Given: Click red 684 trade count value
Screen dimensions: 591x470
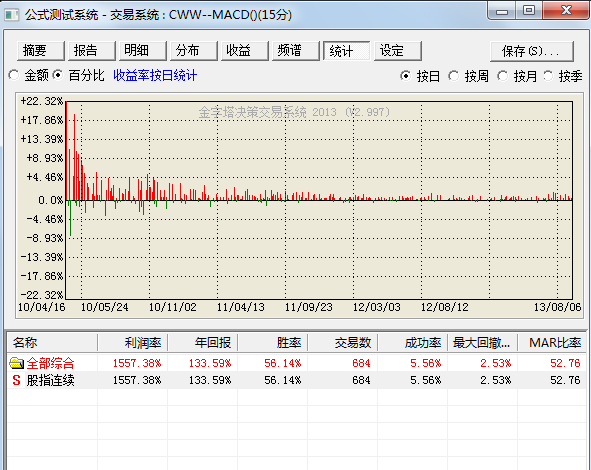Looking at the screenshot, I should pos(361,363).
